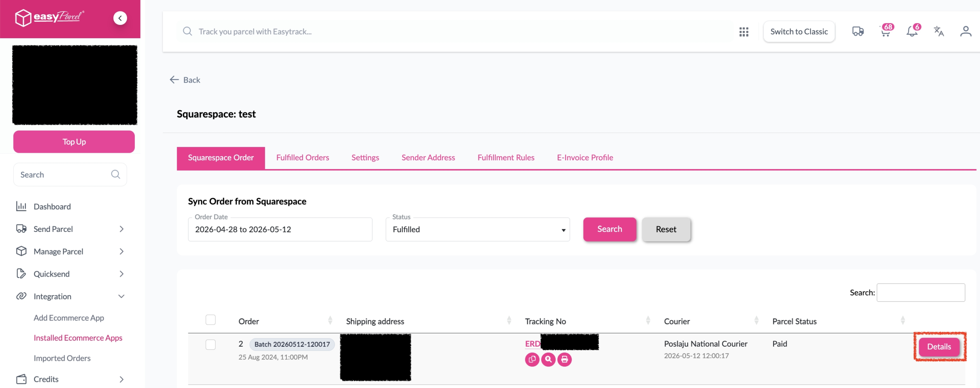Expand the Quicksend submenu chevron

click(121, 274)
